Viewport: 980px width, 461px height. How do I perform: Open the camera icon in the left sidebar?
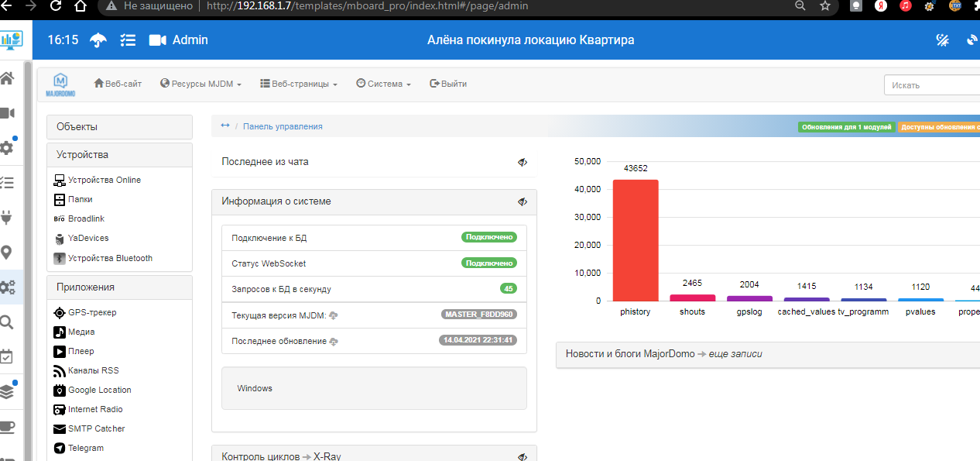coord(8,113)
